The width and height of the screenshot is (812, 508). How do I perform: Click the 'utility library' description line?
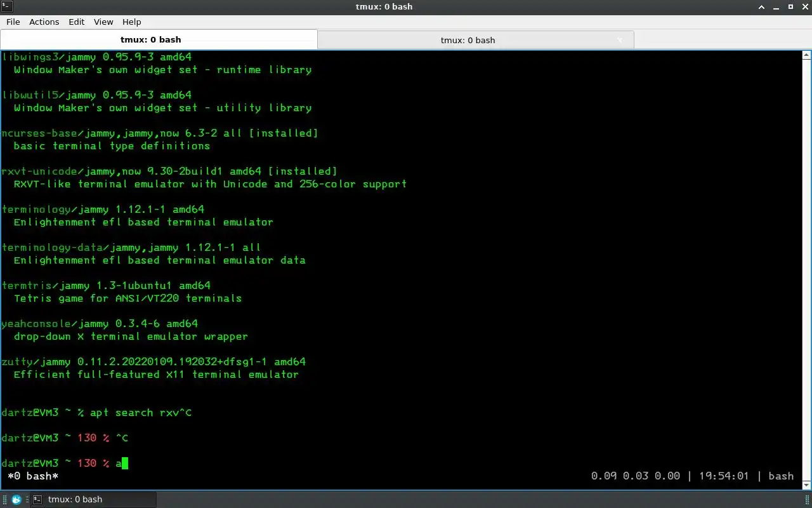(x=163, y=107)
